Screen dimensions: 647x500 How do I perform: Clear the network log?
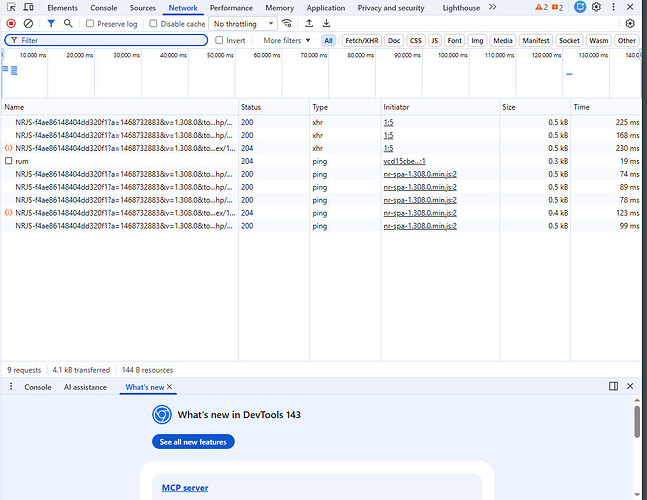[x=29, y=23]
